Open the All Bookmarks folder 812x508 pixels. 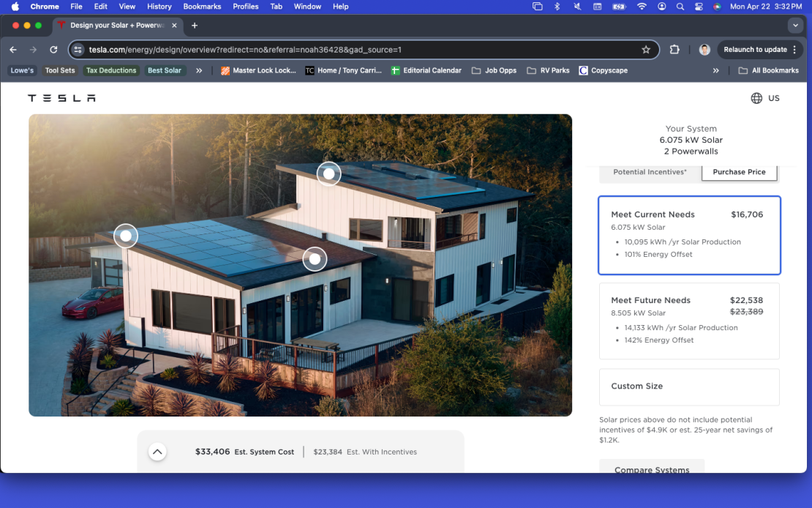pos(769,70)
